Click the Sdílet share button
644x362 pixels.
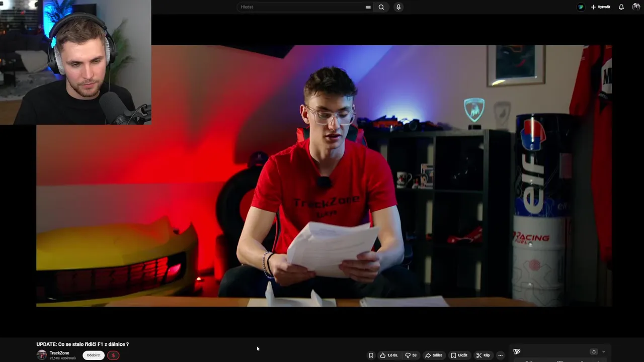(434, 355)
